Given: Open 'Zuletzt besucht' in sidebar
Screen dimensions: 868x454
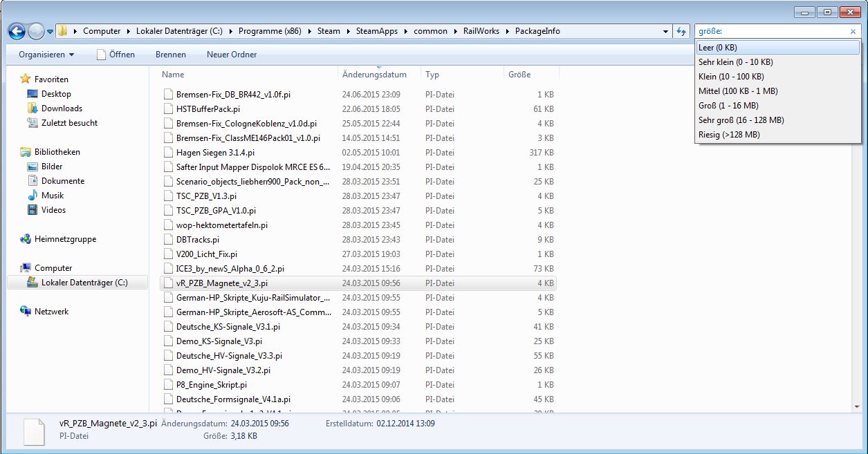Looking at the screenshot, I should point(69,123).
